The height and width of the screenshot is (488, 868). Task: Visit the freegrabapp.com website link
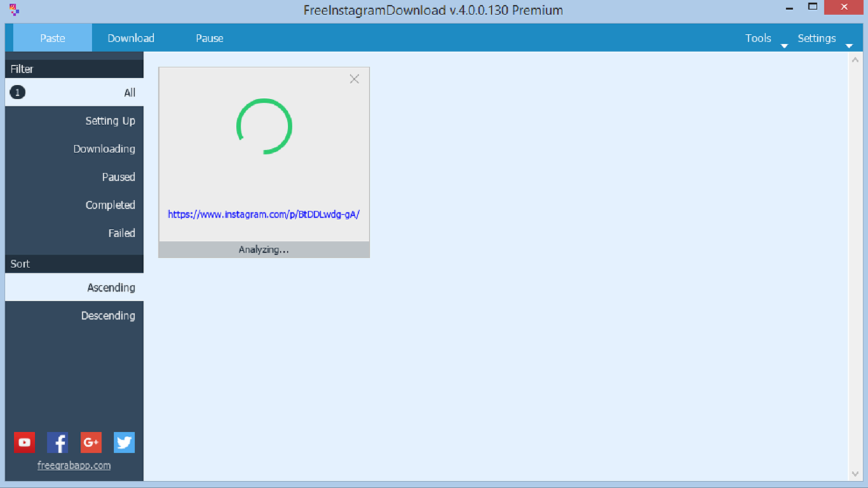(x=74, y=465)
